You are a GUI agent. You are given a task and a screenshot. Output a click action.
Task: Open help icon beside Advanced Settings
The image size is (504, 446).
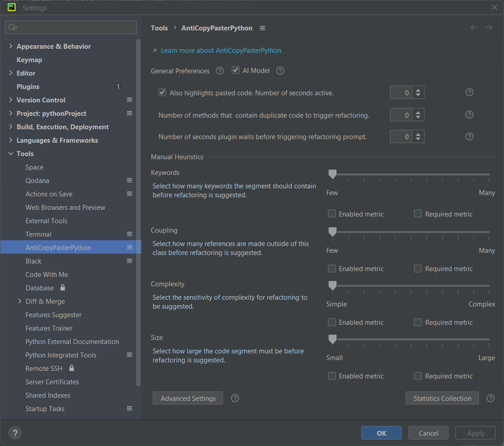click(235, 398)
